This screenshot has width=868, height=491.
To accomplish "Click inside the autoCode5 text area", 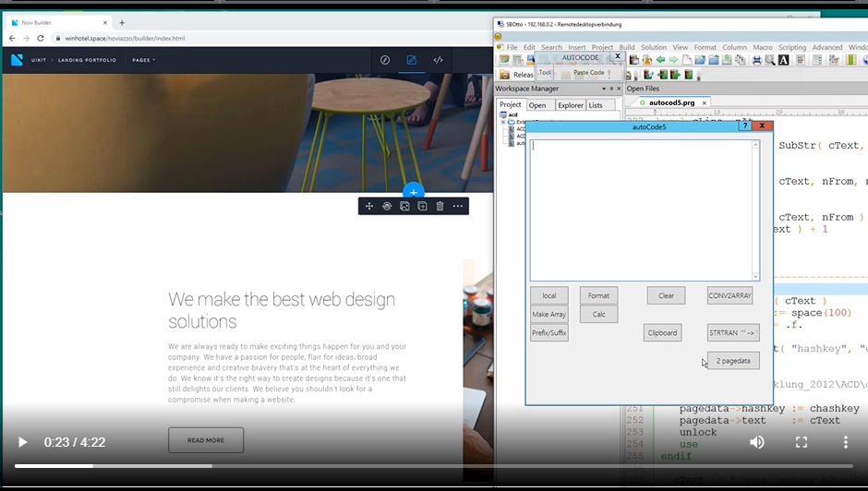I will point(641,210).
